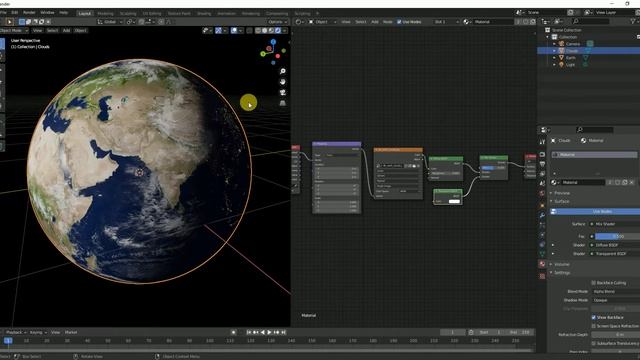Open the pivot point dropdown
640x360 pixels.
(131, 22)
